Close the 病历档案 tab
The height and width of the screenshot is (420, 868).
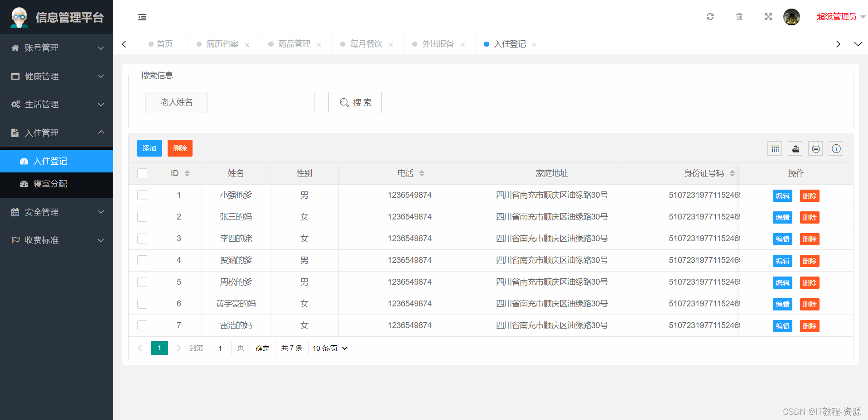coord(247,45)
